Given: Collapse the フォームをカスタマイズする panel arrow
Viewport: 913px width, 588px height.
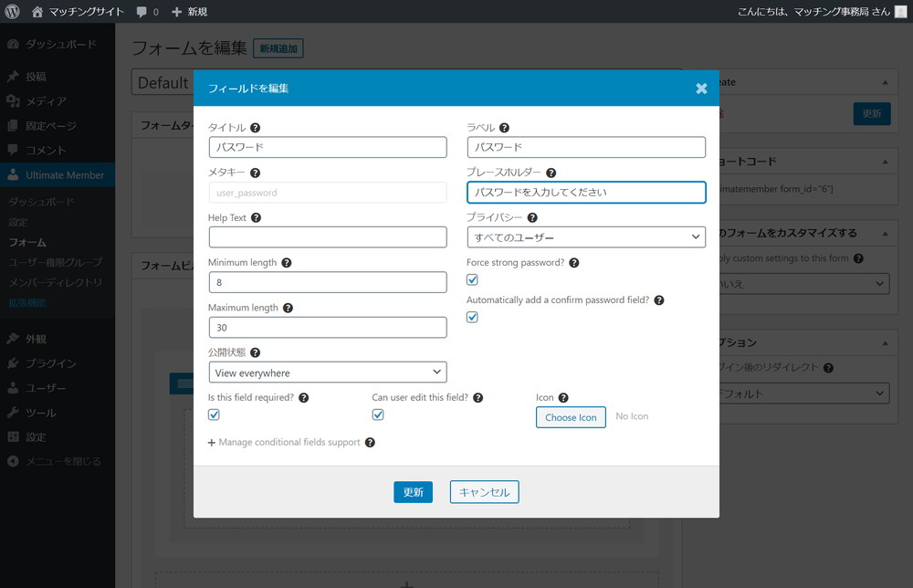Looking at the screenshot, I should [x=885, y=233].
